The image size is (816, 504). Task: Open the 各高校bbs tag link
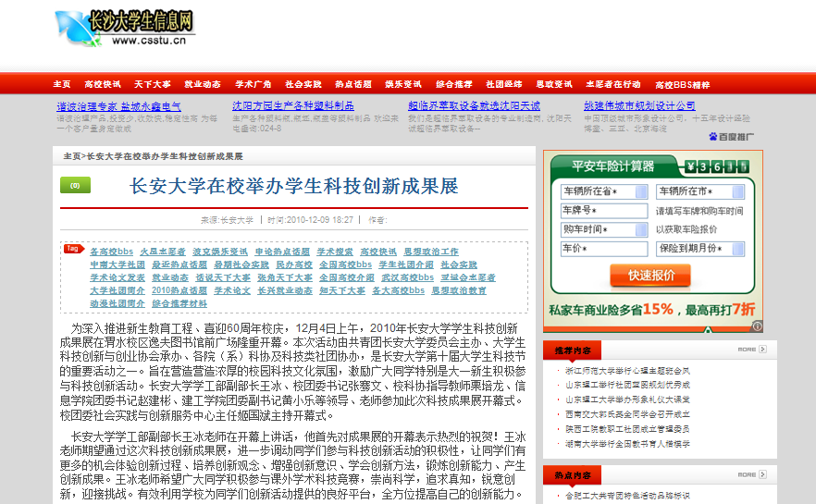(x=111, y=252)
